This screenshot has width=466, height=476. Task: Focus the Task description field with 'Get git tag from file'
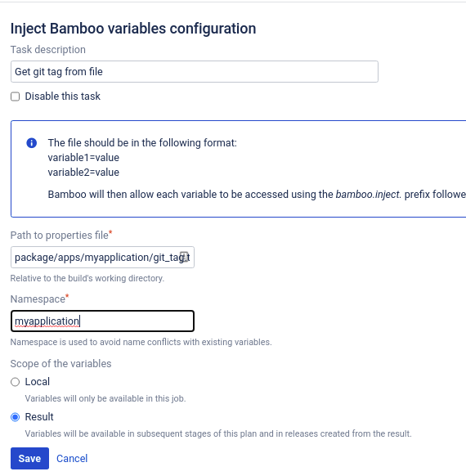pos(195,72)
